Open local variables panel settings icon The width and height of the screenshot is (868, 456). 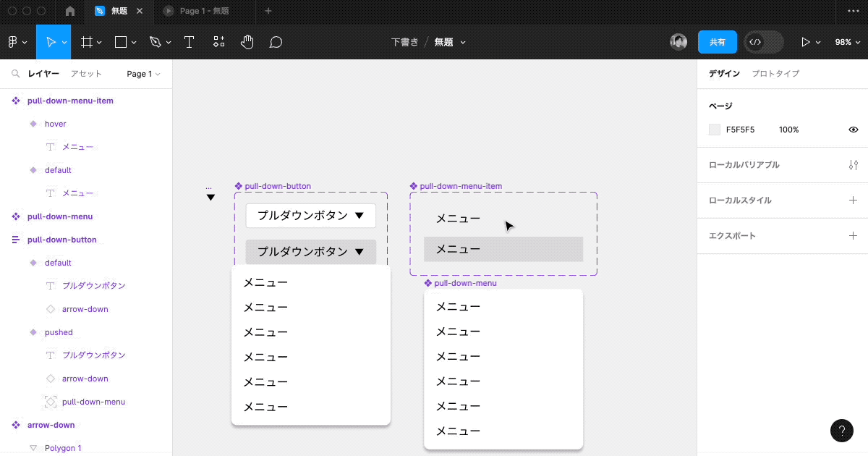[853, 164]
